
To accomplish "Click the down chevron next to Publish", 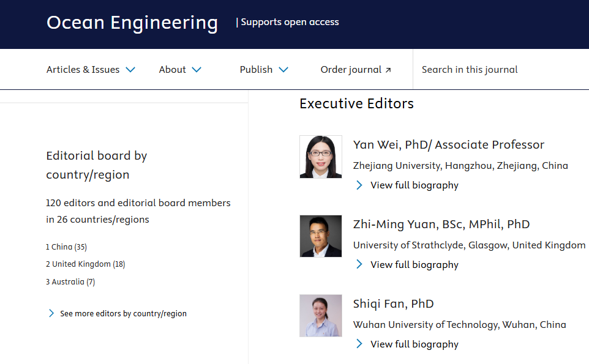I will (283, 69).
